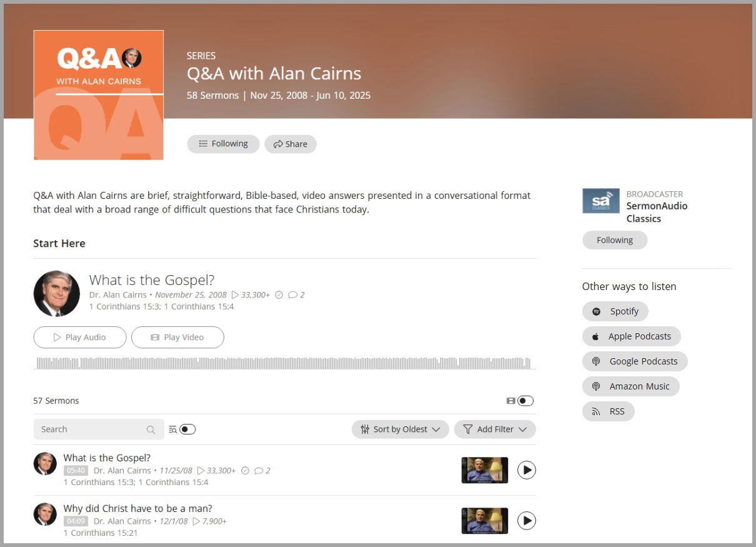The image size is (756, 547).
Task: Click the comment bubble icon on the featured sermon
Action: pyautogui.click(x=292, y=295)
